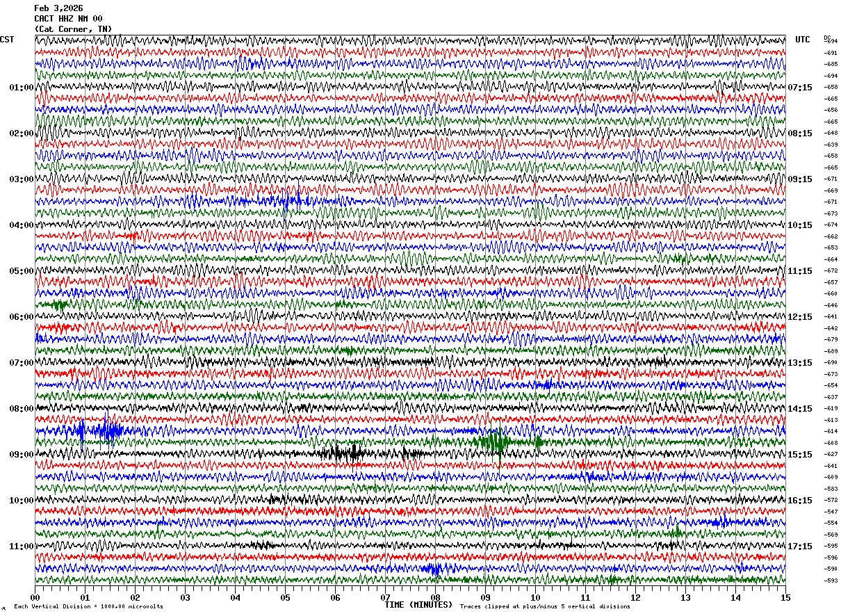This screenshot has width=841, height=616.
Task: Click the "Traces clipped at plus/minus 5 vertical divisions" note
Action: click(545, 607)
